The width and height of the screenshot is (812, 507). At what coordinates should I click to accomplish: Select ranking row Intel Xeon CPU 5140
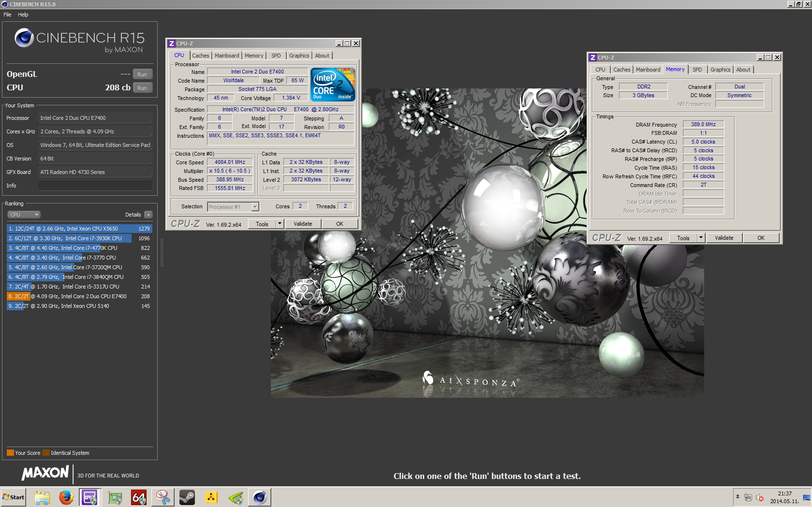tap(79, 306)
